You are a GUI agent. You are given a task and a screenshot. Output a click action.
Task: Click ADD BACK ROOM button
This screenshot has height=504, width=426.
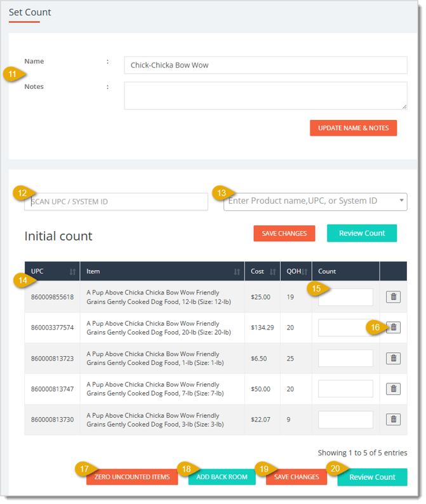point(222,477)
